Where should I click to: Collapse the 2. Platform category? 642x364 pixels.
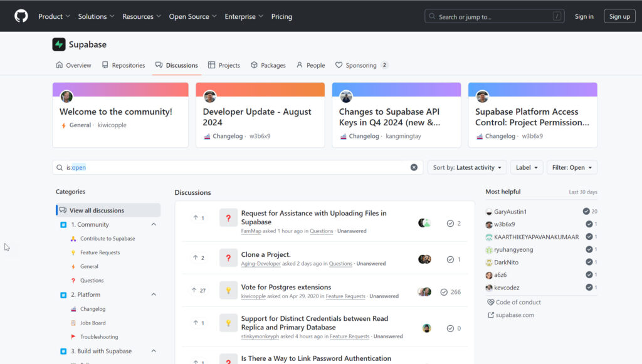(x=154, y=294)
